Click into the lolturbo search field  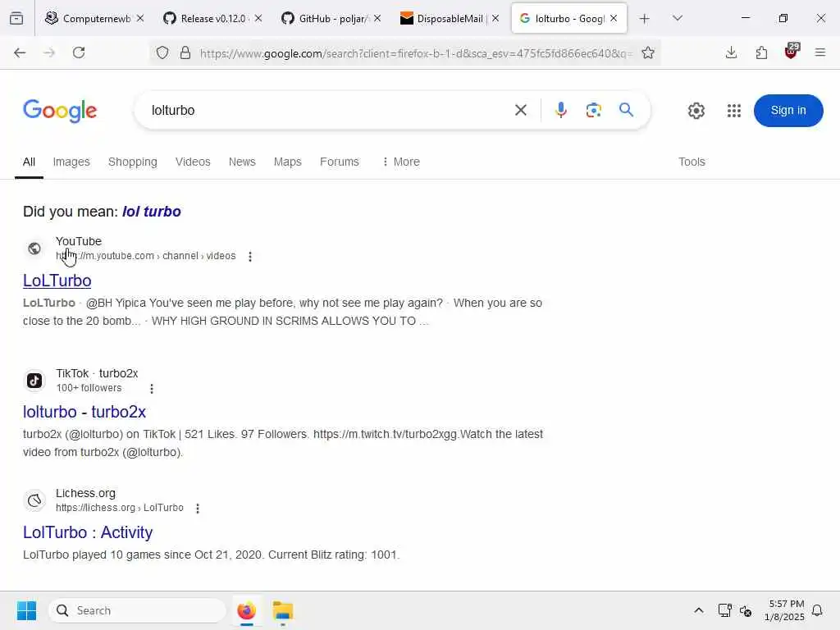[326, 111]
